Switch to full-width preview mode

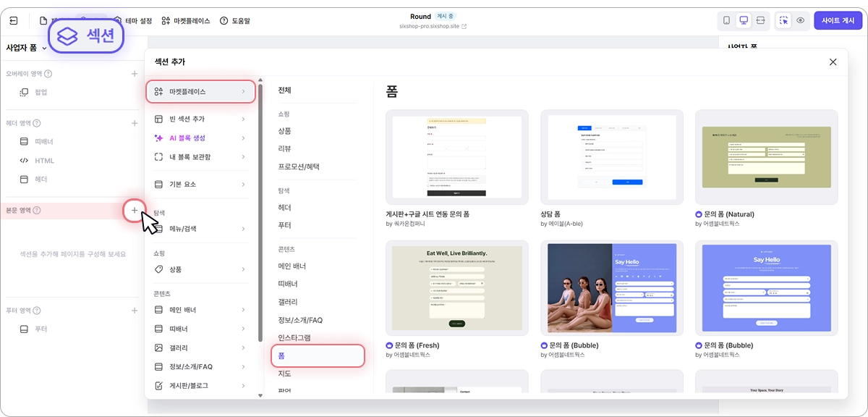(x=761, y=21)
